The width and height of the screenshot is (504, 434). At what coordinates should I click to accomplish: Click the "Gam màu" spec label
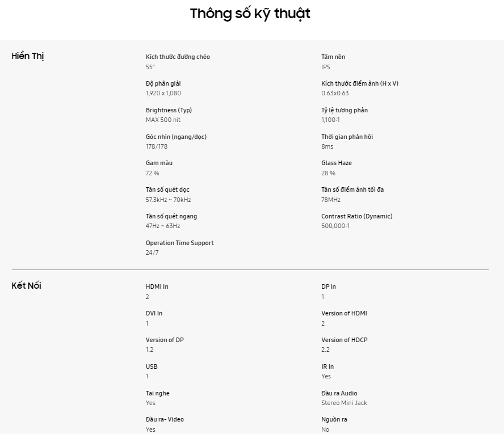pyautogui.click(x=159, y=163)
